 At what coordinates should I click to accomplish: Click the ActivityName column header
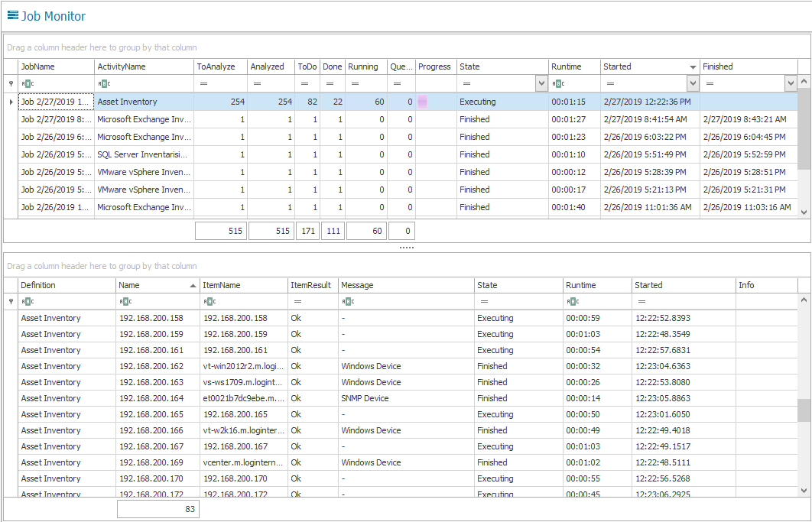pyautogui.click(x=144, y=66)
